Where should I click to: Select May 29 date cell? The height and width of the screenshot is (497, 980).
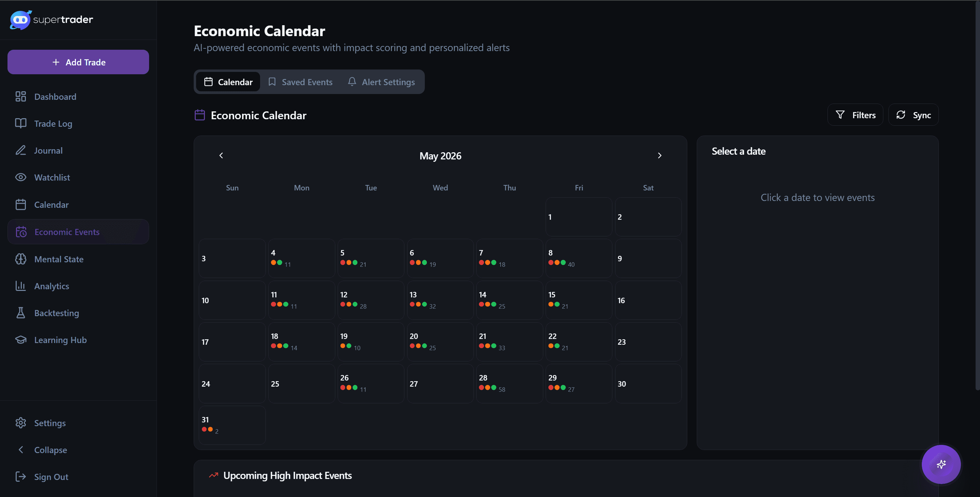pyautogui.click(x=579, y=384)
